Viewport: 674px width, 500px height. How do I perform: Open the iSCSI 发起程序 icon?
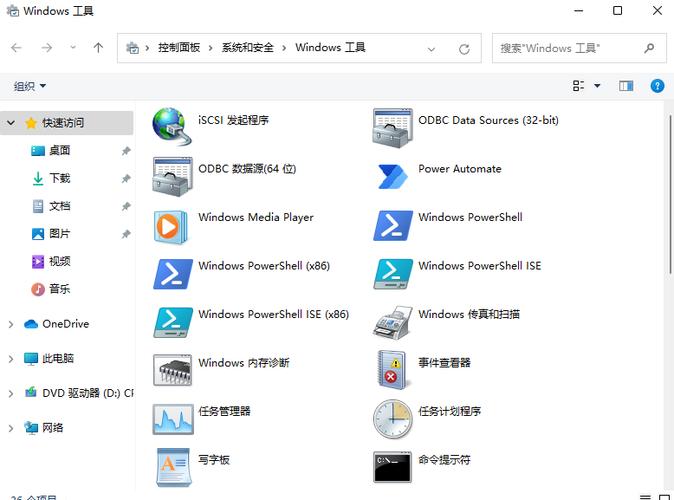(x=172, y=127)
